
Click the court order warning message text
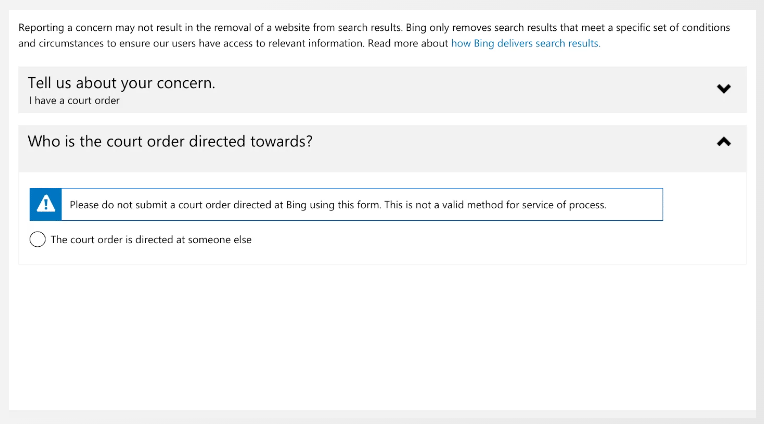coord(338,205)
